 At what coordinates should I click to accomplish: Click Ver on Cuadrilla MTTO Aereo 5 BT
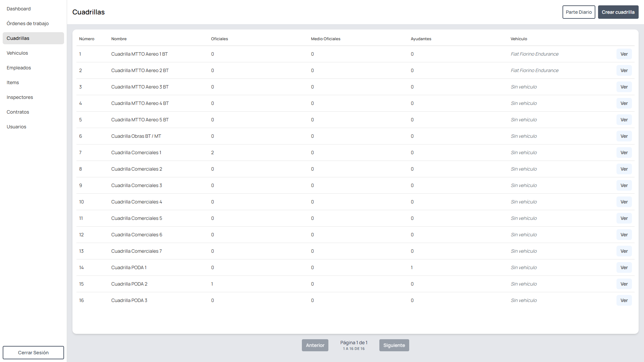point(624,120)
